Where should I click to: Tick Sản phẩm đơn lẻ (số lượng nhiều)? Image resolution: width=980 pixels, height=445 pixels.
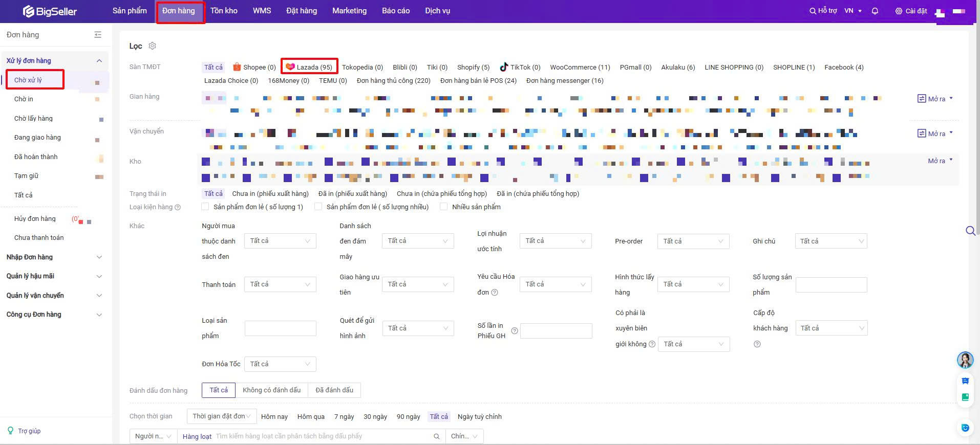pos(318,207)
